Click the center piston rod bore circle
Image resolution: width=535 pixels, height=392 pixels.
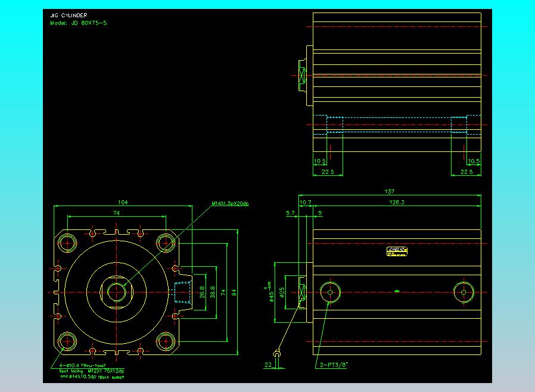(x=116, y=292)
